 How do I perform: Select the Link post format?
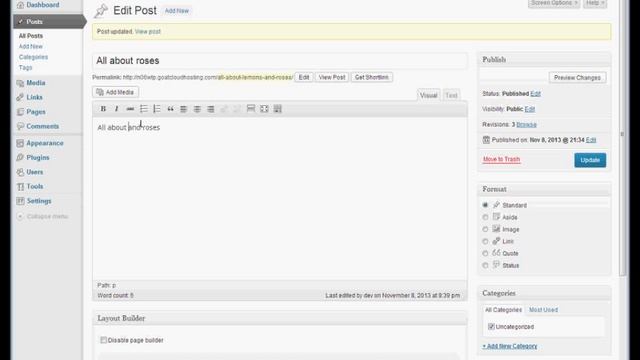[485, 241]
